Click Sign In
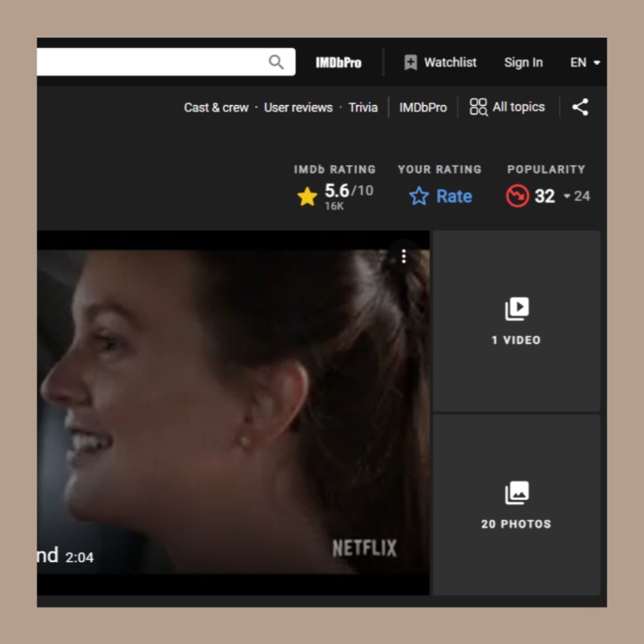644x644 pixels. 523,62
